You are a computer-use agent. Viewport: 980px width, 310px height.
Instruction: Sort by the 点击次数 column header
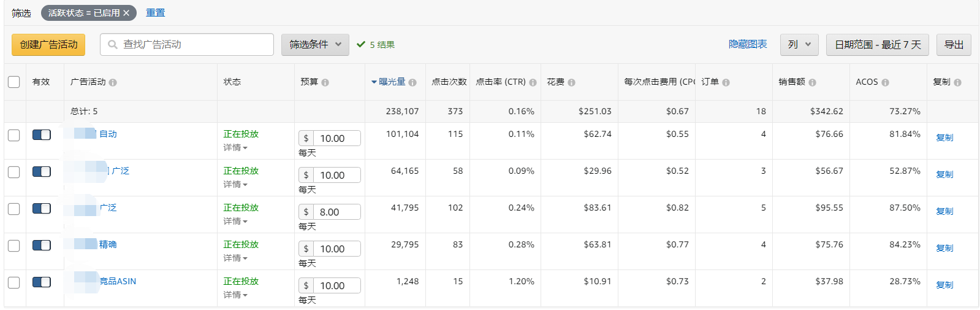click(x=449, y=82)
